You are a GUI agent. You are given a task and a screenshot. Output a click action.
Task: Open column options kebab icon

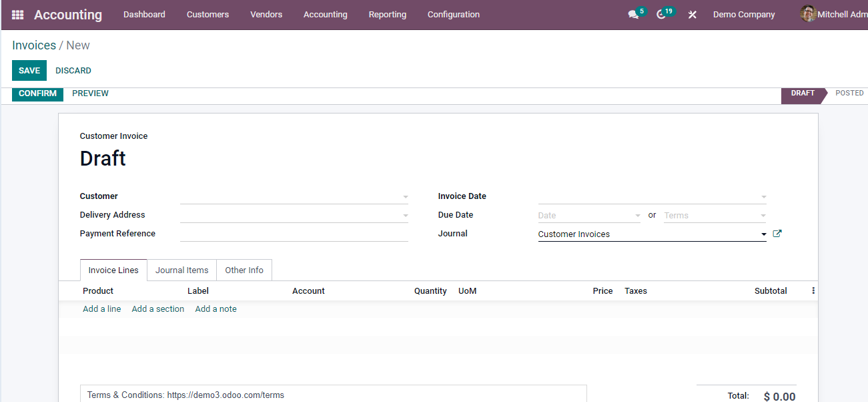pyautogui.click(x=813, y=291)
